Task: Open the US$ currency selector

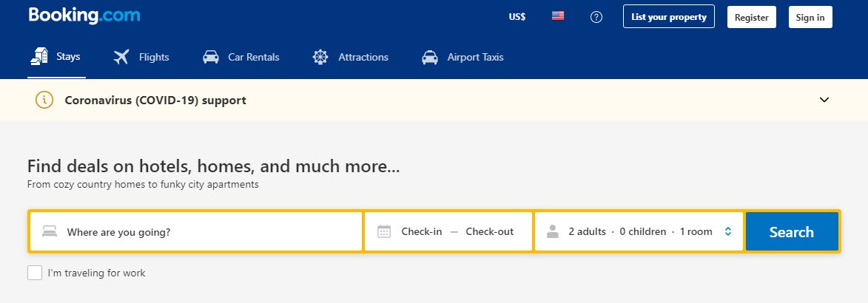Action: click(x=517, y=17)
